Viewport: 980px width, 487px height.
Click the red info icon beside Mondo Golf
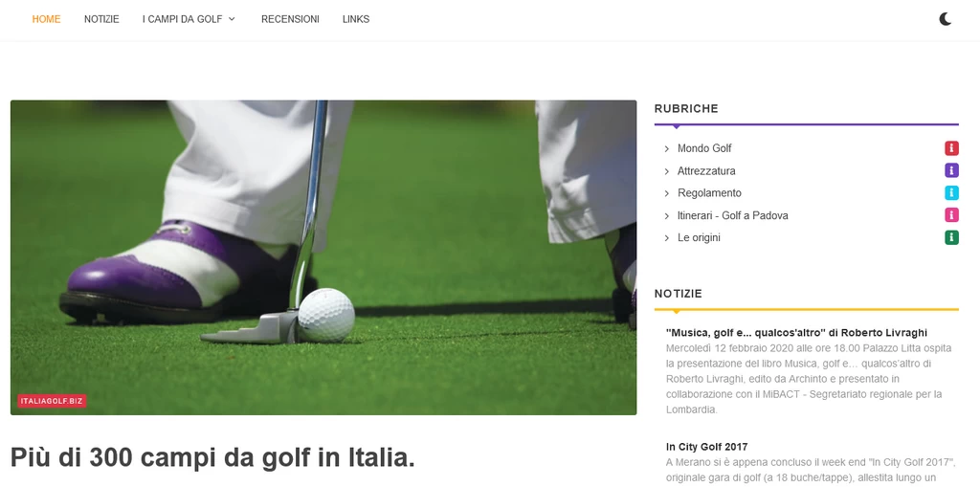click(951, 148)
